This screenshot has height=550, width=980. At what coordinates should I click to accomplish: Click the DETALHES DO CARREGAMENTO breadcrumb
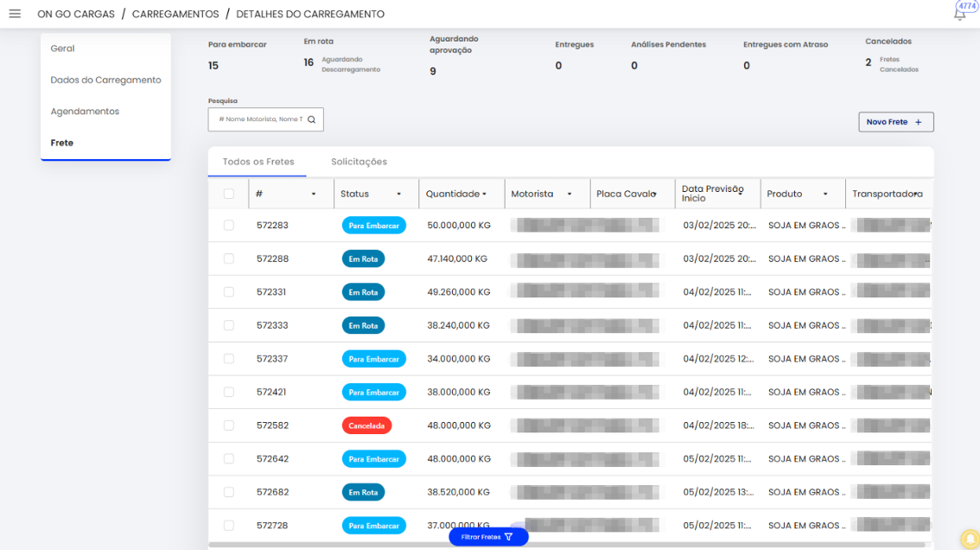(x=310, y=14)
